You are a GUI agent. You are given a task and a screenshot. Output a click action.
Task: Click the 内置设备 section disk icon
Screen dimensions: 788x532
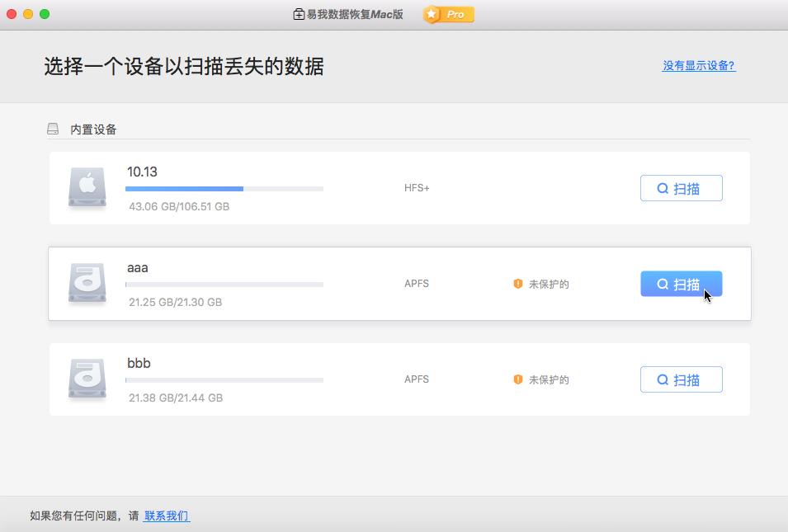(52, 129)
